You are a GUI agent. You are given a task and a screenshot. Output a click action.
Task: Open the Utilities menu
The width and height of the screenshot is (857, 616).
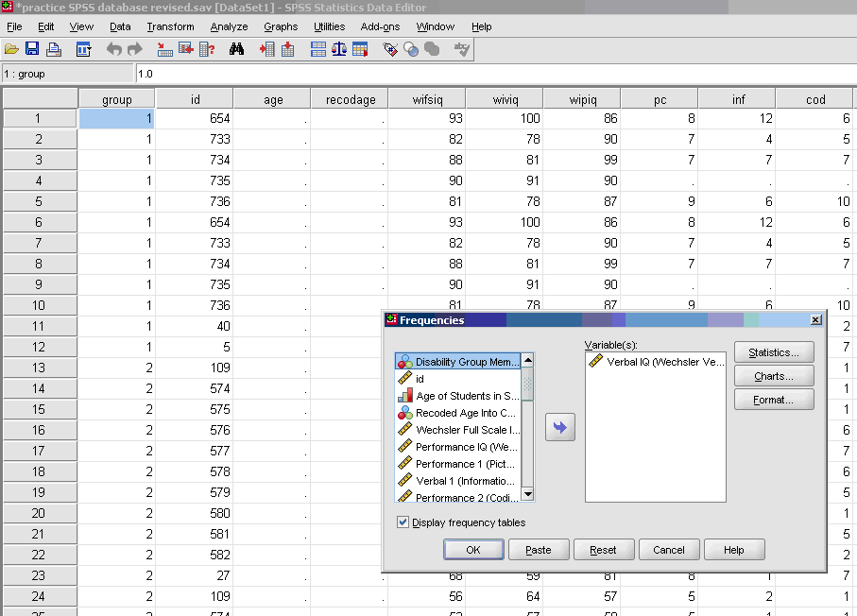[x=330, y=26]
